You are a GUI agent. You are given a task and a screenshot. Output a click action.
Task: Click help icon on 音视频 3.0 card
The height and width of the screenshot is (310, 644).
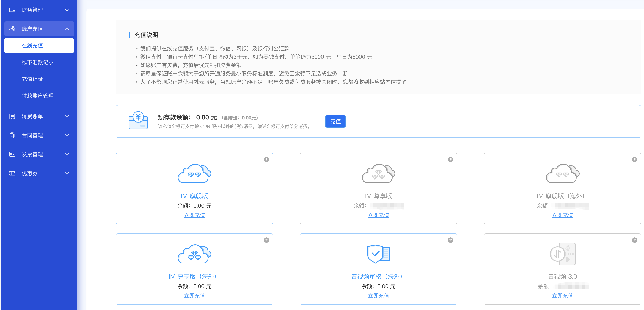634,240
